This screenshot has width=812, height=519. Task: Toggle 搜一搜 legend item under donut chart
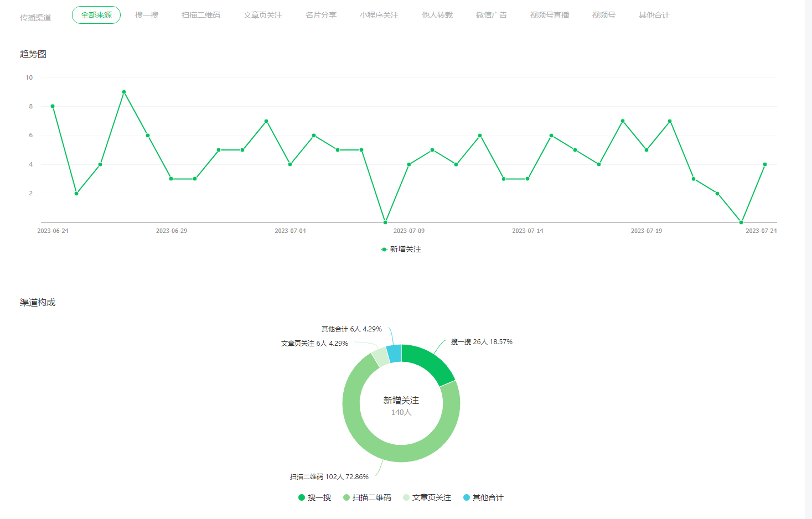click(315, 497)
